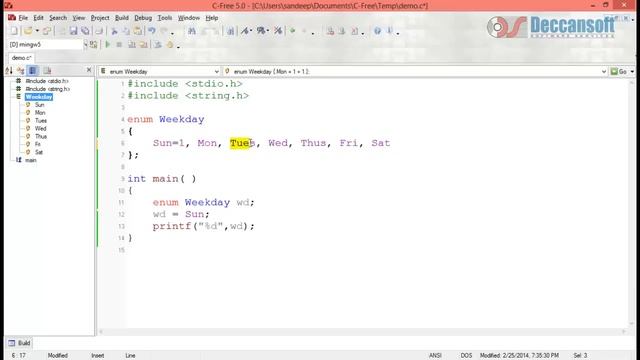The width and height of the screenshot is (640, 360).
Task: Open the Build menu
Action: point(122,18)
